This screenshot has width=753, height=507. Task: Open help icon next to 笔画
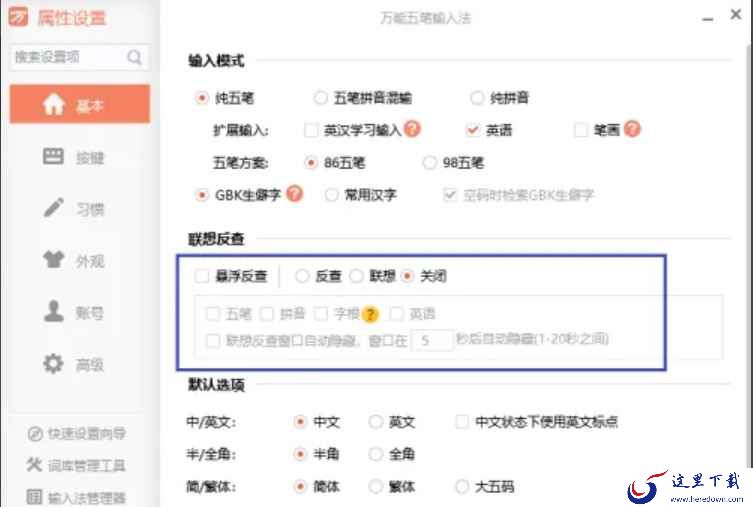(632, 129)
